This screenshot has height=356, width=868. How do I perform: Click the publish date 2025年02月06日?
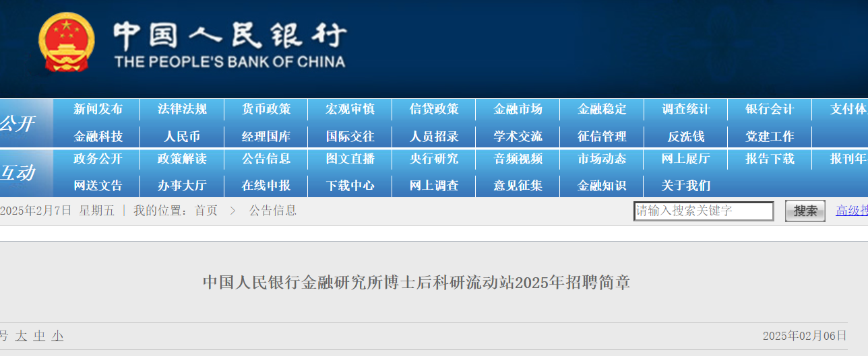click(805, 336)
